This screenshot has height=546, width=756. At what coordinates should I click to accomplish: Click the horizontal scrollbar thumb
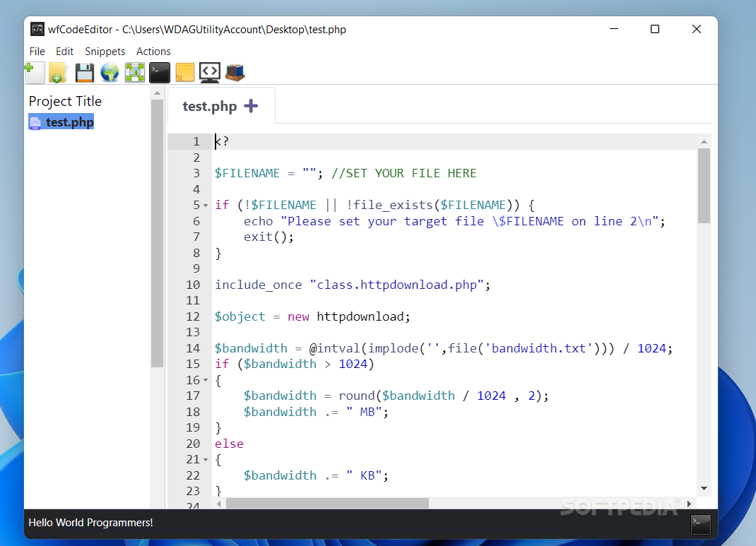[x=327, y=504]
